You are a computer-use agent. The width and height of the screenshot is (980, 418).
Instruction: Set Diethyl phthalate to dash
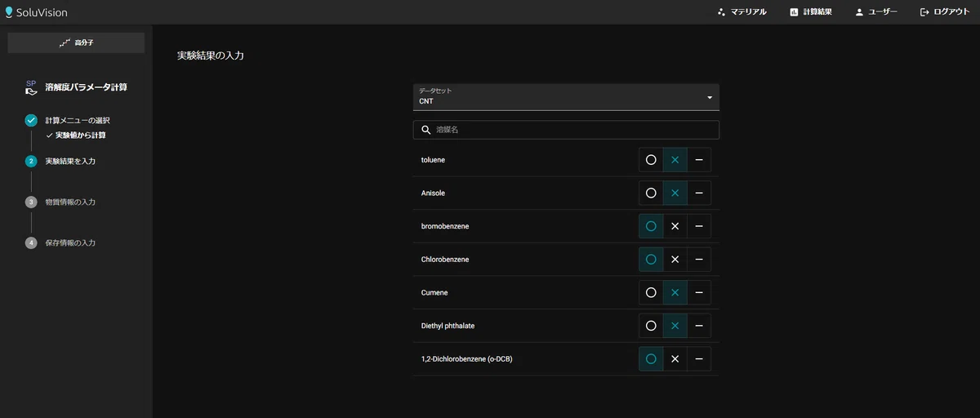tap(699, 326)
